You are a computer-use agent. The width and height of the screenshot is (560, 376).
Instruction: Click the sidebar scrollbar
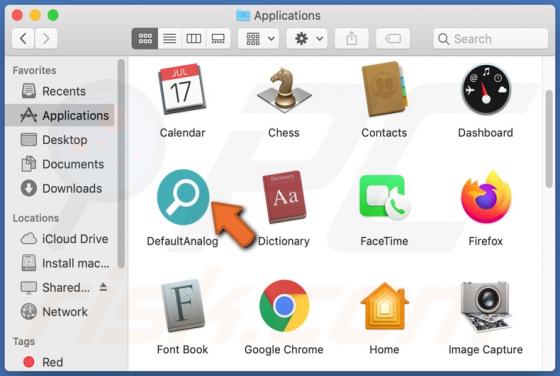[x=121, y=164]
